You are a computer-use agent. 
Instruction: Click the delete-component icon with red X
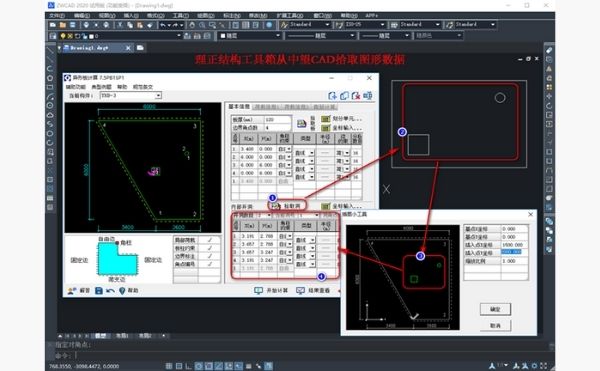[x=356, y=96]
